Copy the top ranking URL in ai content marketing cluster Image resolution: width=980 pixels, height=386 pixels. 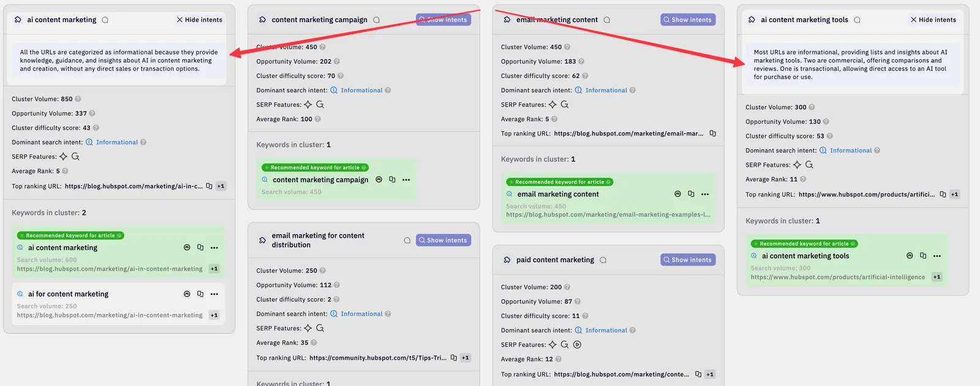point(209,186)
